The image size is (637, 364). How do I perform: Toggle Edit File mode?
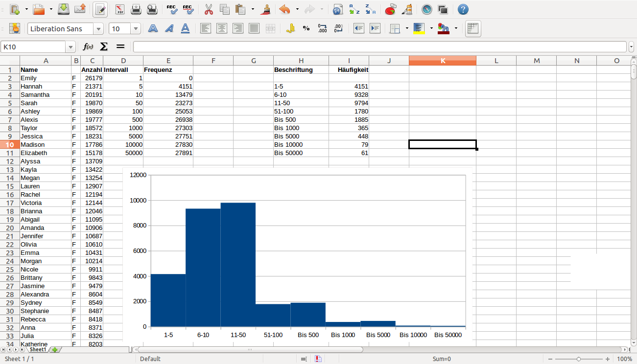click(x=100, y=9)
